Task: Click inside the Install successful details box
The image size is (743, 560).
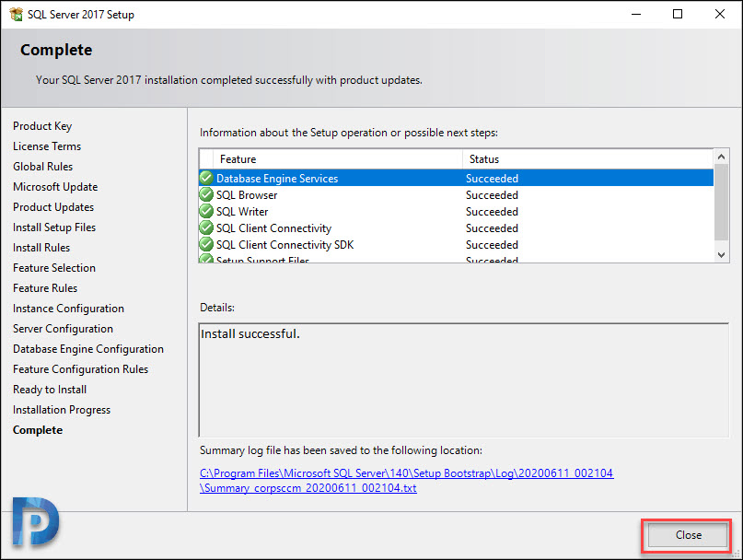Action: coord(463,380)
